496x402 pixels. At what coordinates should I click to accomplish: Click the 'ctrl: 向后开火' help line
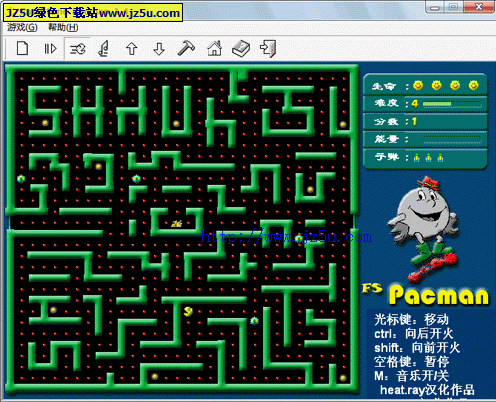coord(413,334)
